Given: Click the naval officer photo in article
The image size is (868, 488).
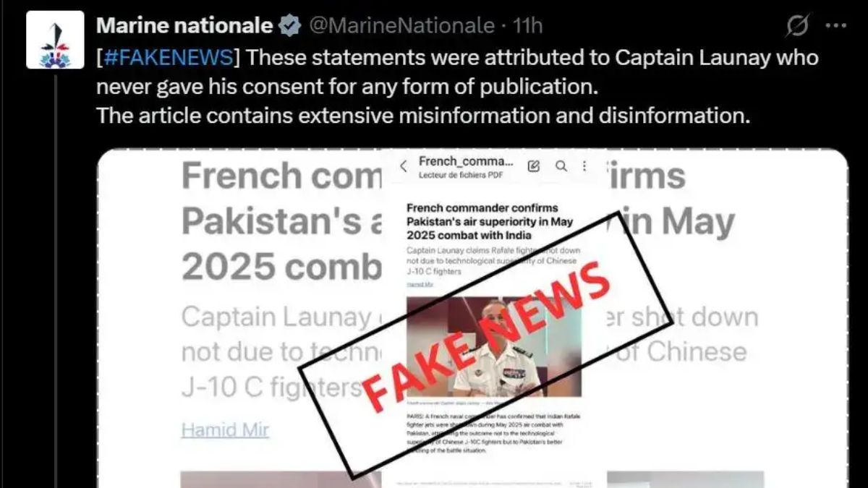Looking at the screenshot, I should (x=493, y=346).
